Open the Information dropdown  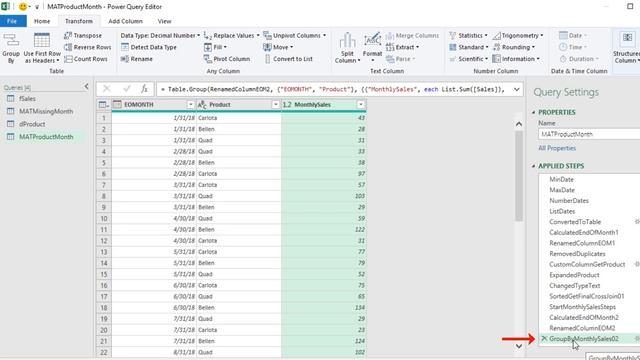516,59
